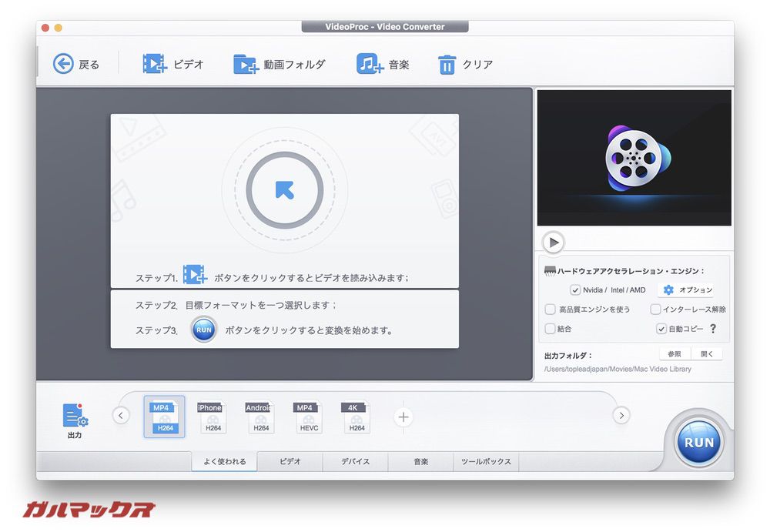The image size is (770, 532).
Task: Open the 動画フォルダ import icon
Action: click(245, 64)
